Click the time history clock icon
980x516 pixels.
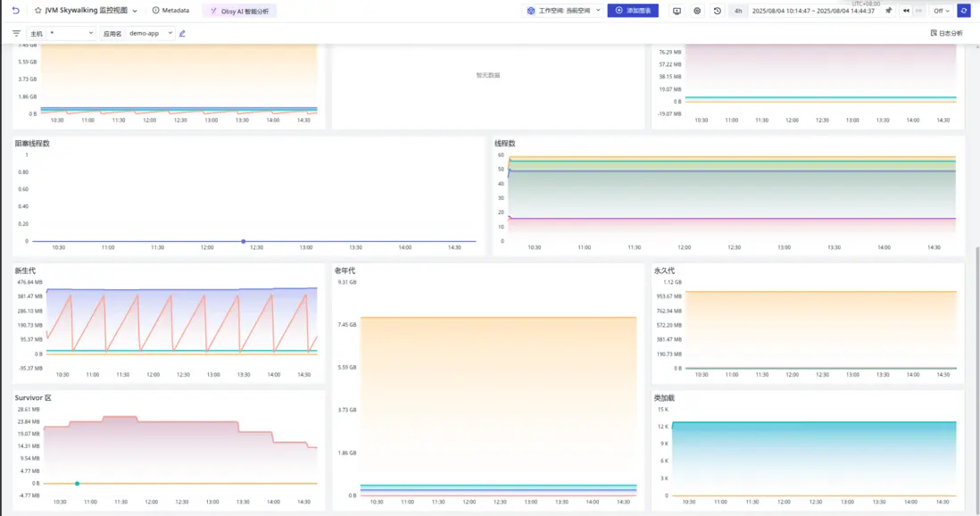pos(717,11)
